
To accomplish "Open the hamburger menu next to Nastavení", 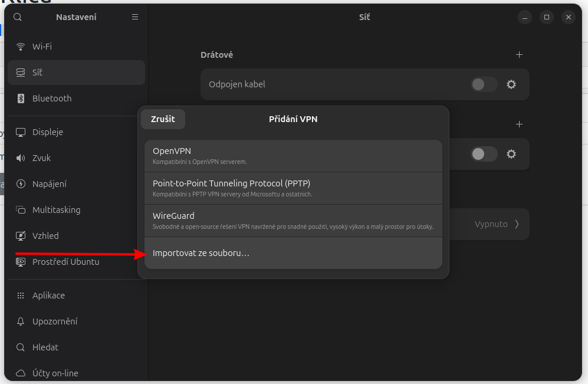I will tap(135, 17).
